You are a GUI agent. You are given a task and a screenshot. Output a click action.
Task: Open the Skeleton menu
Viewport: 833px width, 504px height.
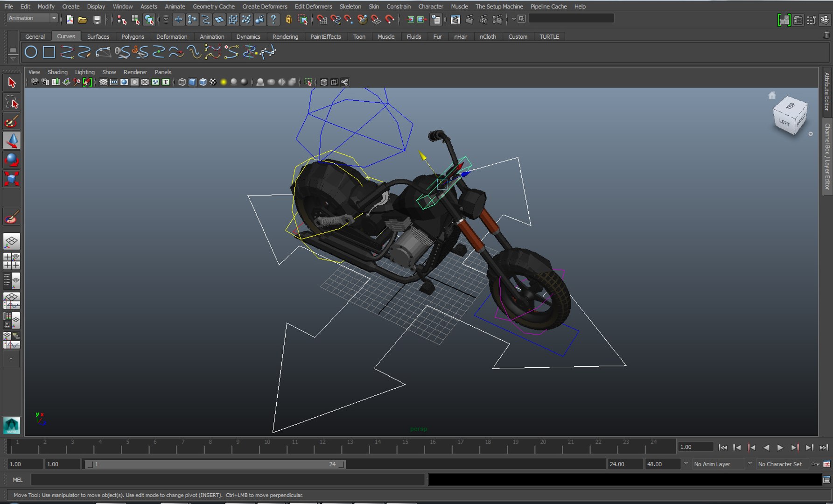(x=350, y=7)
